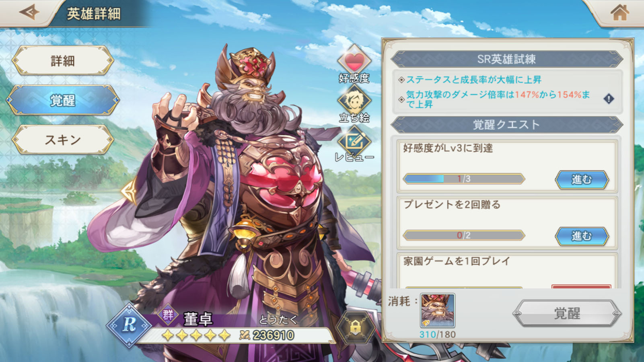This screenshot has height=362, width=644.
Task: Switch to the 詳細 tab
Action: [x=63, y=61]
